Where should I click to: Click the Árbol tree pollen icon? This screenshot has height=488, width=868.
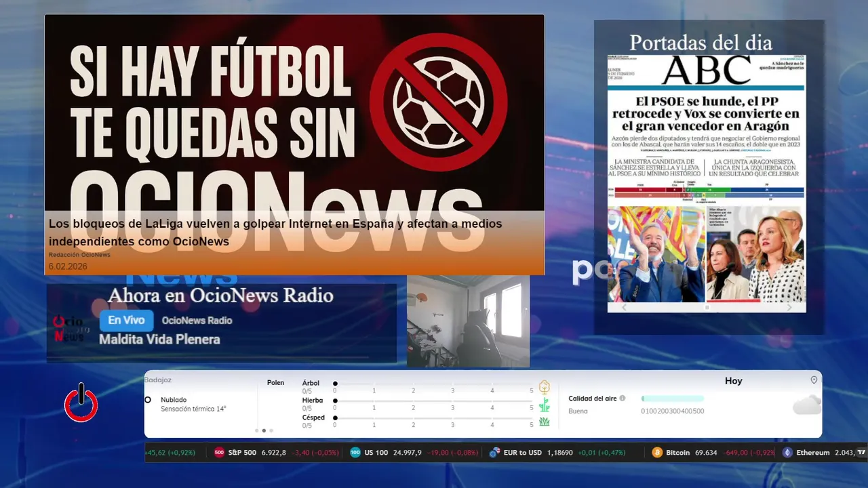(x=544, y=387)
